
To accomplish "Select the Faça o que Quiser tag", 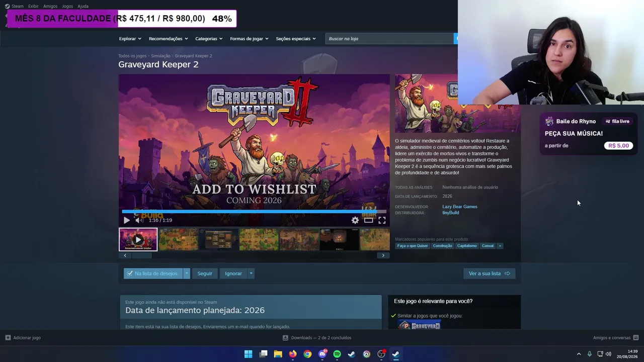I will click(413, 246).
